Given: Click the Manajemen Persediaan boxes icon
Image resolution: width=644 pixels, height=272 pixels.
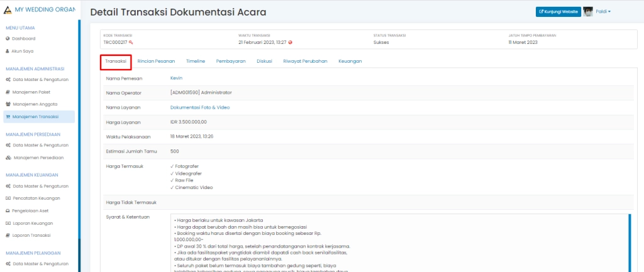Looking at the screenshot, I should tap(8, 158).
